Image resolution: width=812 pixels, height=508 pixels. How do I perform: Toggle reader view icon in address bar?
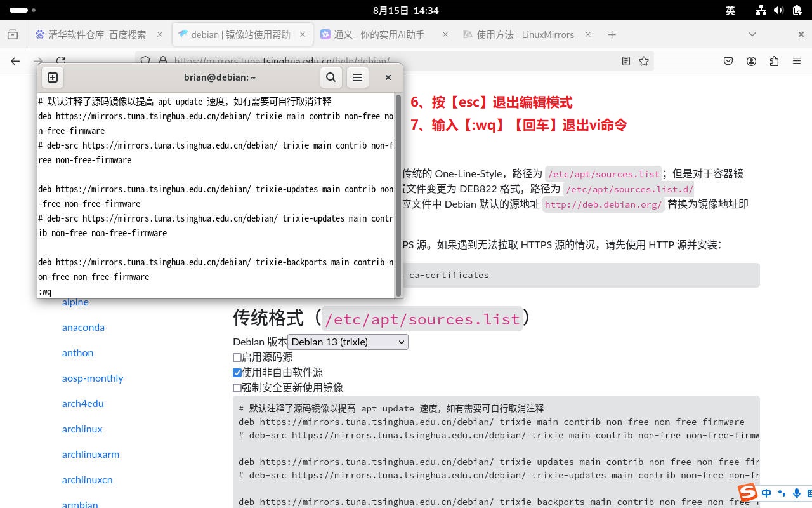point(626,61)
